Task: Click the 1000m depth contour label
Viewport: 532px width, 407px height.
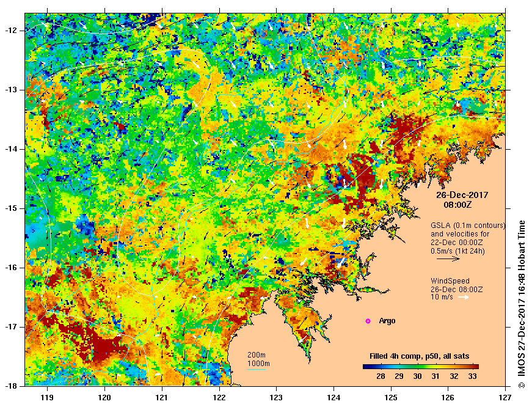Action: (x=258, y=364)
